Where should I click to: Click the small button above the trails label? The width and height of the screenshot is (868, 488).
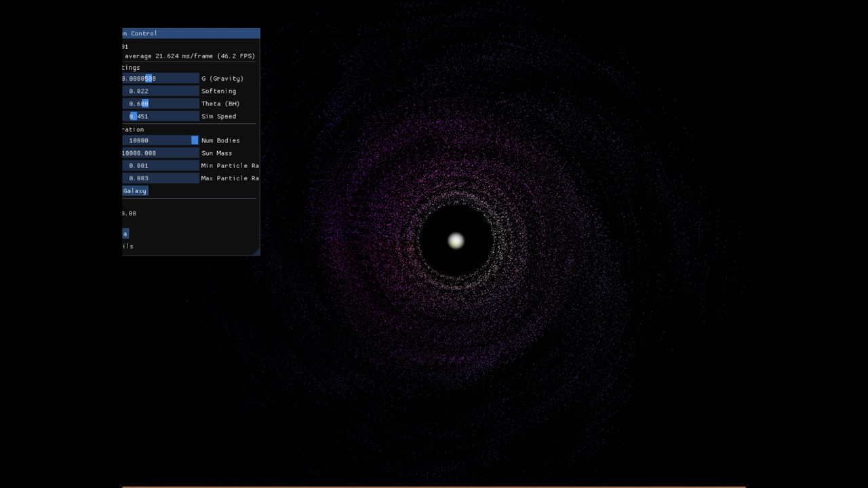point(125,233)
